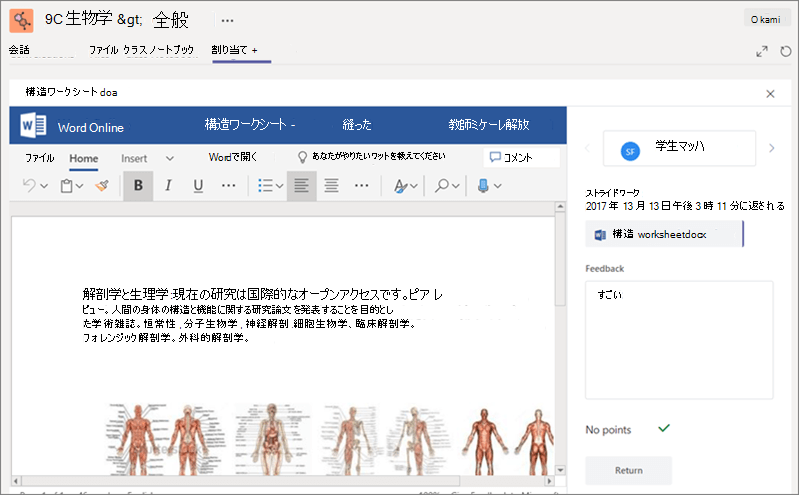Open more font options ellipsis after Underline
This screenshot has height=495, width=799.
click(229, 186)
